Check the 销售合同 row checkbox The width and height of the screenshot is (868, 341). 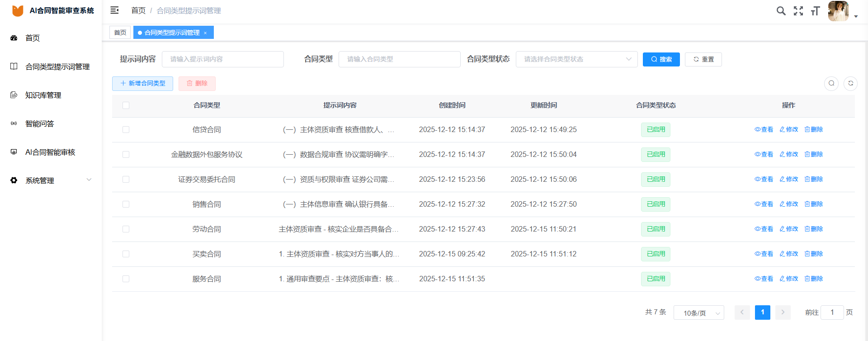pos(126,204)
